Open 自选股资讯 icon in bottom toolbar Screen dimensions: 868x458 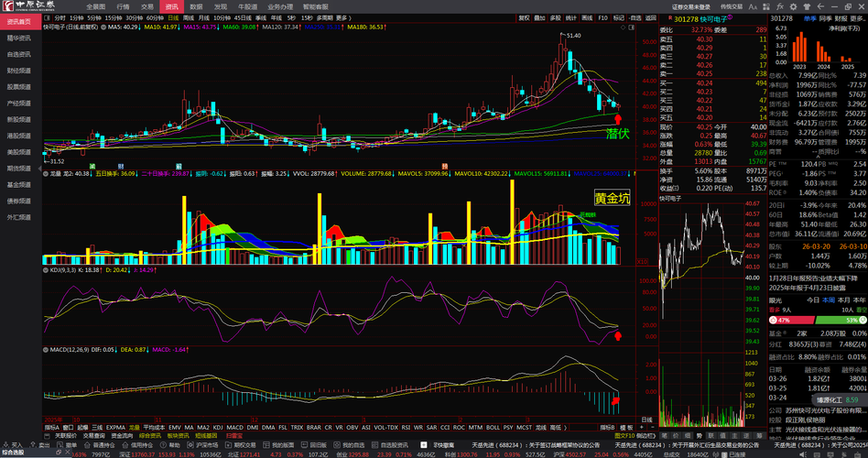click(374, 444)
